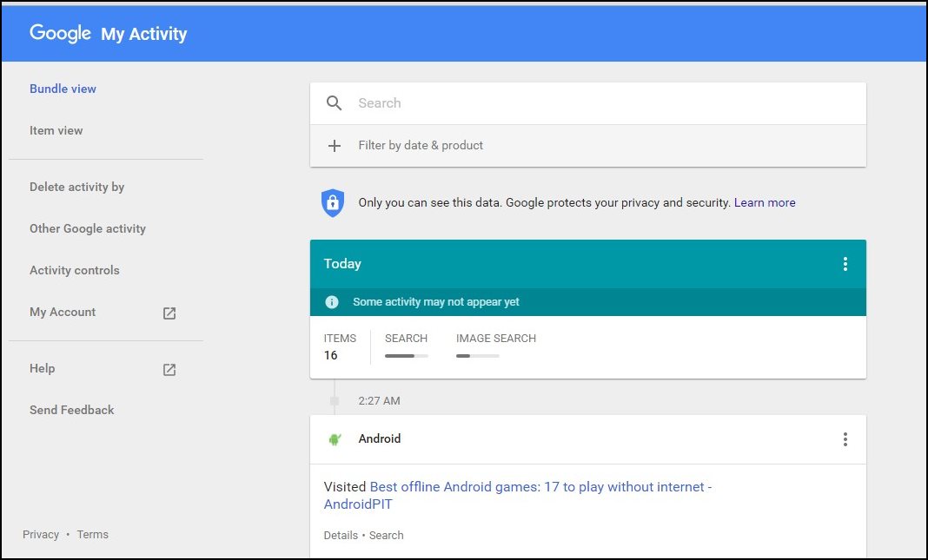
Task: Click the plus icon for adding a filter
Action: click(335, 146)
